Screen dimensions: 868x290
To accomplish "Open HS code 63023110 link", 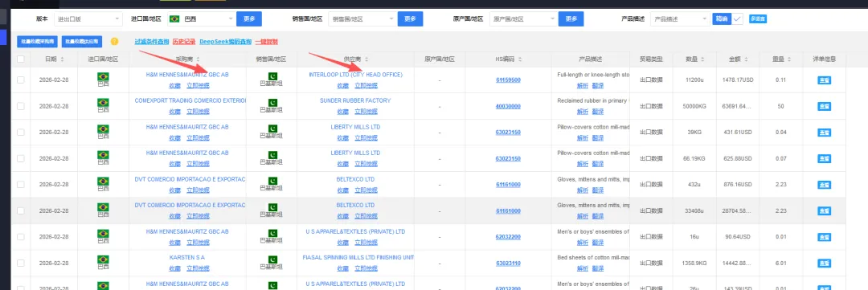I will click(x=508, y=263).
